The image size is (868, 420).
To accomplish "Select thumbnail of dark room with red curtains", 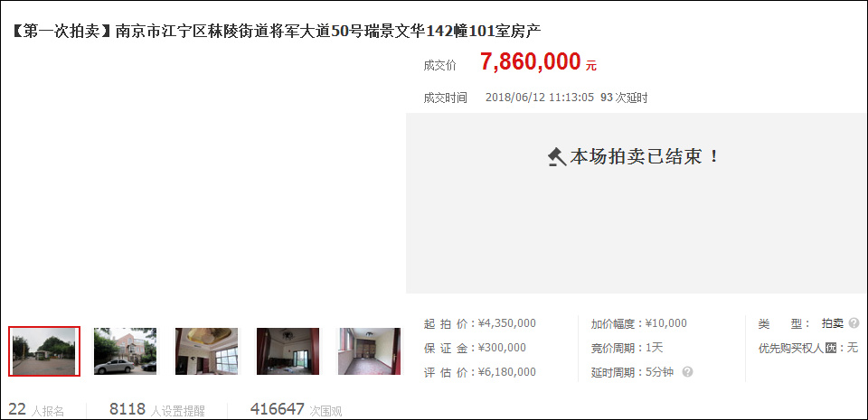I will coord(288,351).
